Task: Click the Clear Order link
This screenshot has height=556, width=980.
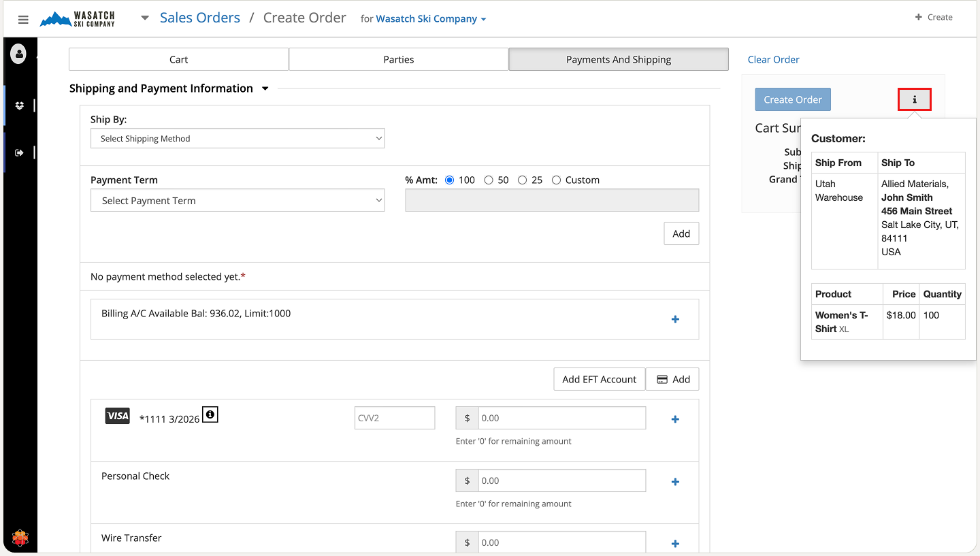Action: [x=773, y=60]
